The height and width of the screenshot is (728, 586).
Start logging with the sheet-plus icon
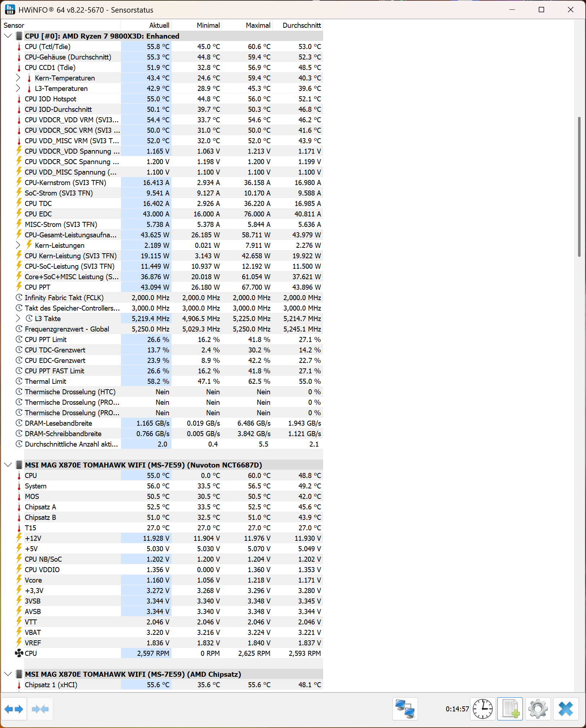pyautogui.click(x=510, y=709)
